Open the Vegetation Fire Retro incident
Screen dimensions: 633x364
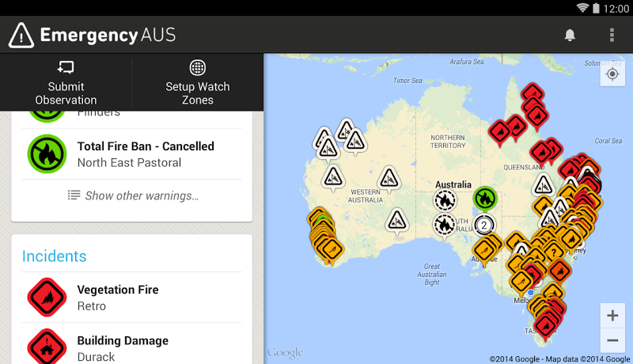pyautogui.click(x=131, y=298)
